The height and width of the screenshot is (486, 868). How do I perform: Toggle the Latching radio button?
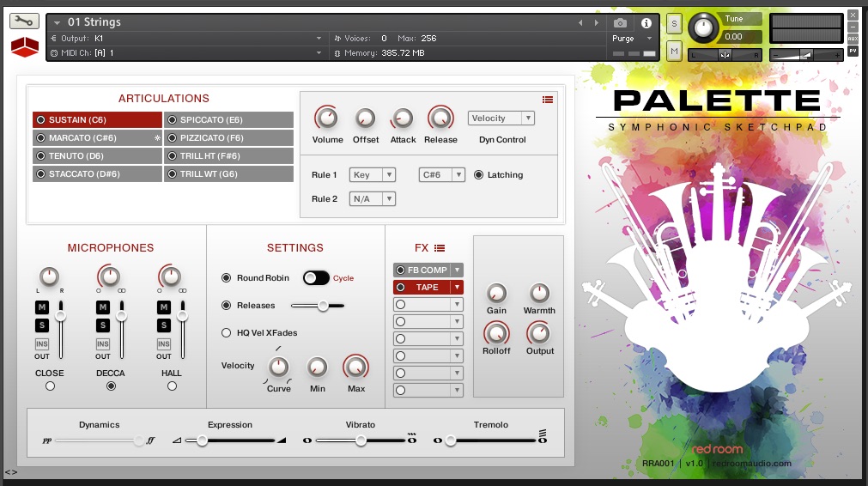click(x=479, y=175)
